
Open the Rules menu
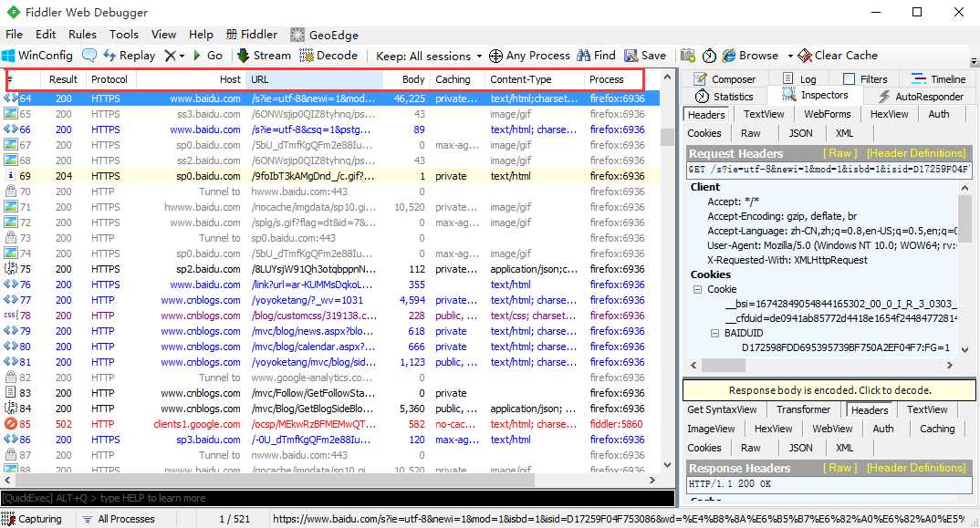pyautogui.click(x=82, y=35)
